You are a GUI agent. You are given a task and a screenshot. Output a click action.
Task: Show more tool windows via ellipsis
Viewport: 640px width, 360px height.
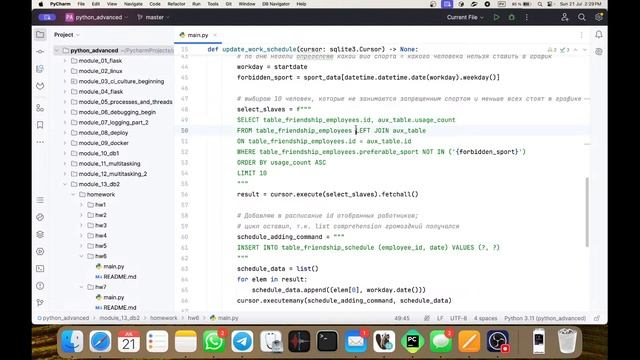(x=40, y=142)
